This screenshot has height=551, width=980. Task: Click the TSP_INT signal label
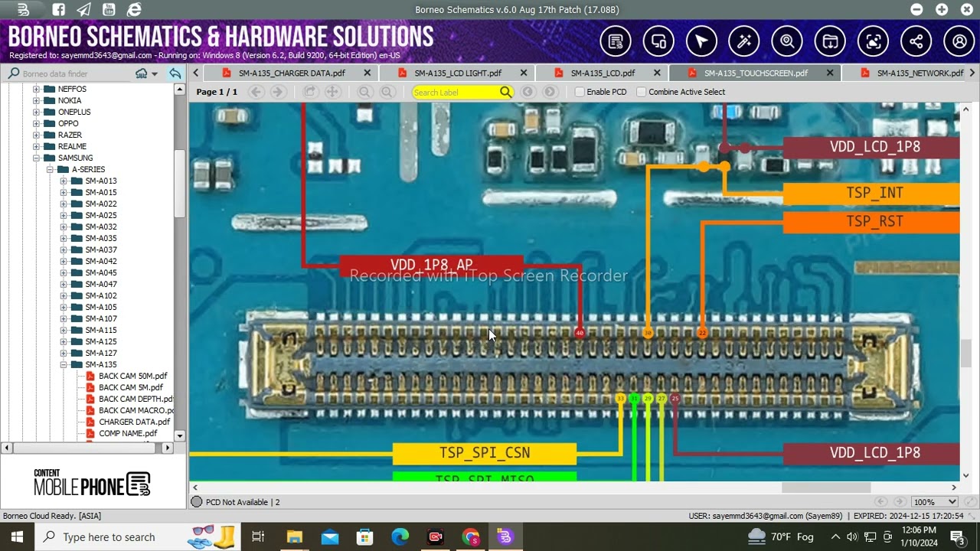point(872,193)
